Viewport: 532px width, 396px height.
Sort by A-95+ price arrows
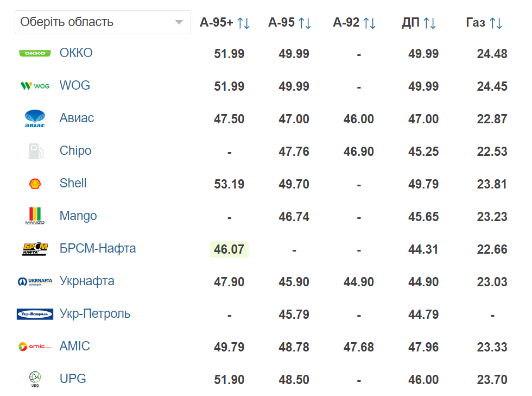coord(243,23)
